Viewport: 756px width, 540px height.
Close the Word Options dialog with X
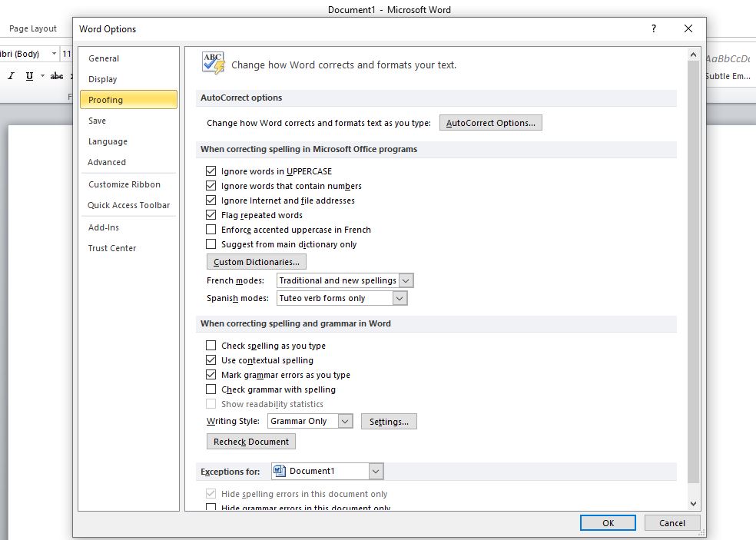pos(688,28)
